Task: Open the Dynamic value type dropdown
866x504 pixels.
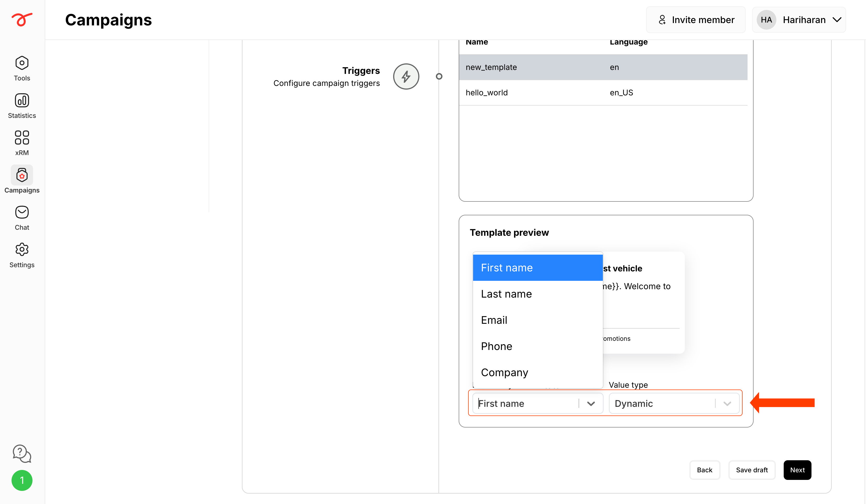Action: 674,403
